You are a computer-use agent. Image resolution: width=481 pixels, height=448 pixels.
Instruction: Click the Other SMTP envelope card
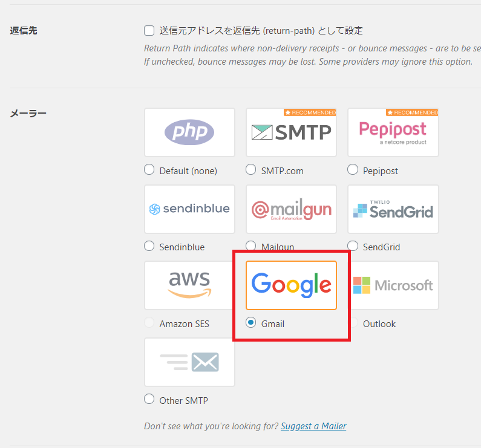click(189, 362)
